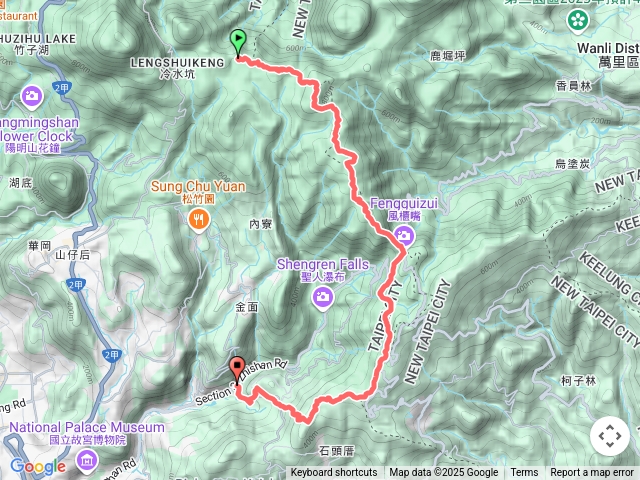Click Report a map error link
Image resolution: width=640 pixels, height=480 pixels.
pos(592,473)
